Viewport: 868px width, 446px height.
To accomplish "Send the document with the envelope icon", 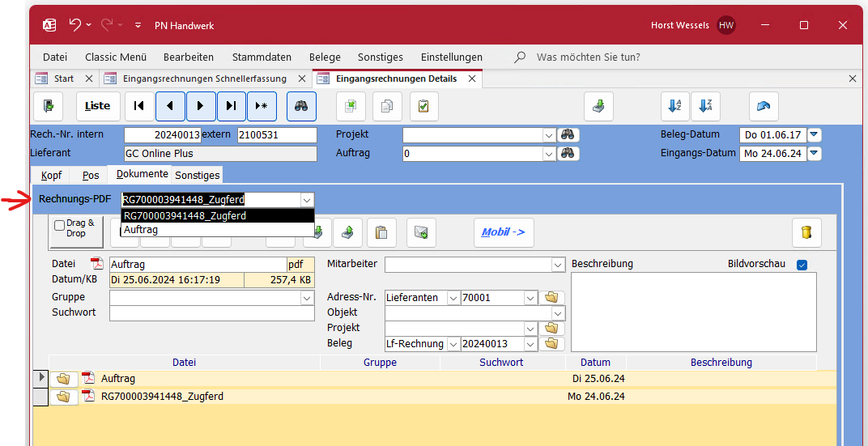I will coord(421,232).
